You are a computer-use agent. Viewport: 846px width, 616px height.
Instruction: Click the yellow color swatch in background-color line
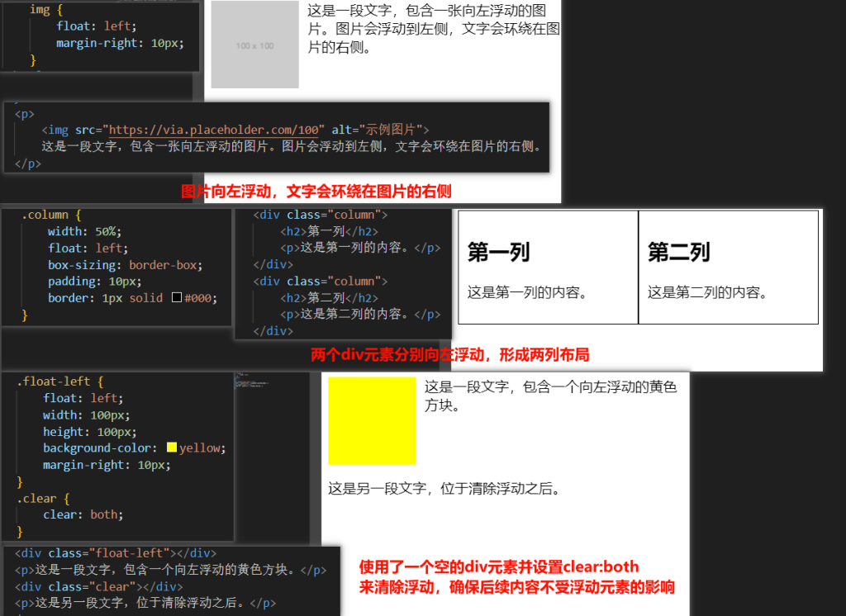coord(172,448)
